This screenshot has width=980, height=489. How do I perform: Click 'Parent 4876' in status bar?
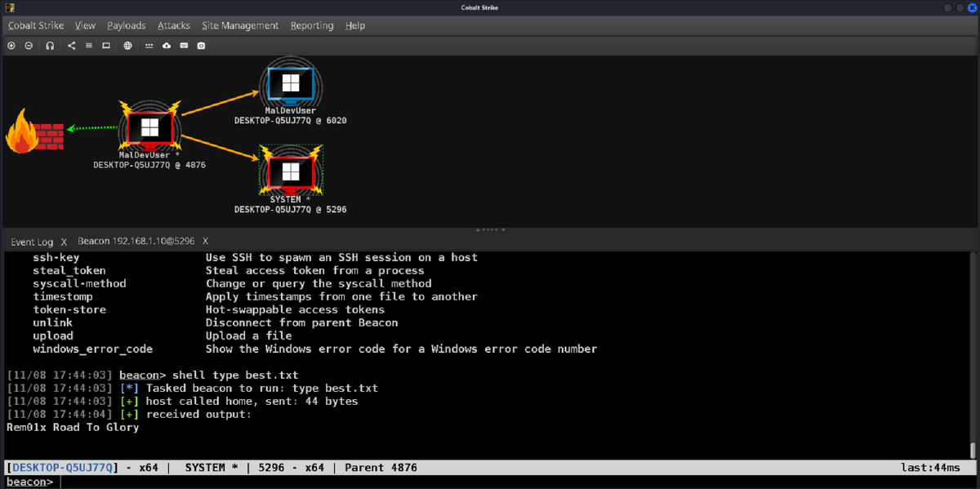click(x=381, y=468)
